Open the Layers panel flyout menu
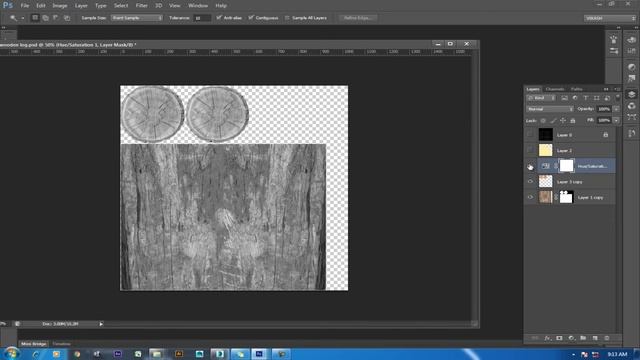 tap(617, 89)
